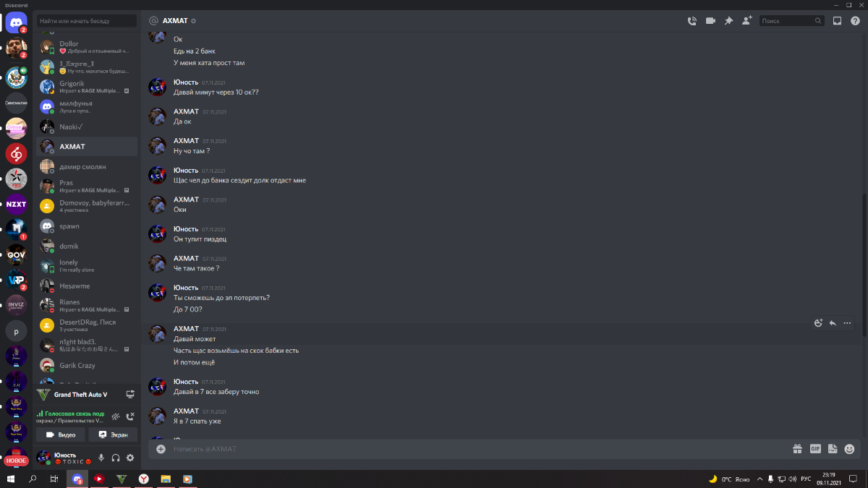The height and width of the screenshot is (488, 868).
Task: Open the inbox icon
Action: [x=838, y=21]
